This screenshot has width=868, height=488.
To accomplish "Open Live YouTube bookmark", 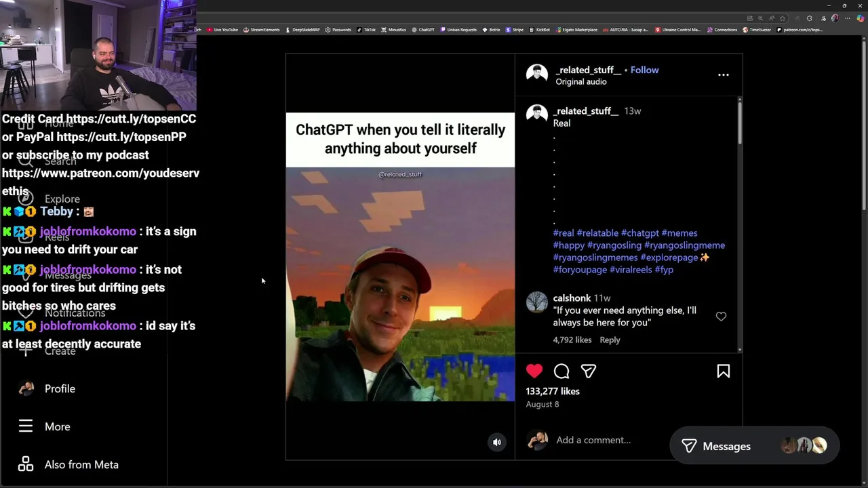I will [x=222, y=30].
